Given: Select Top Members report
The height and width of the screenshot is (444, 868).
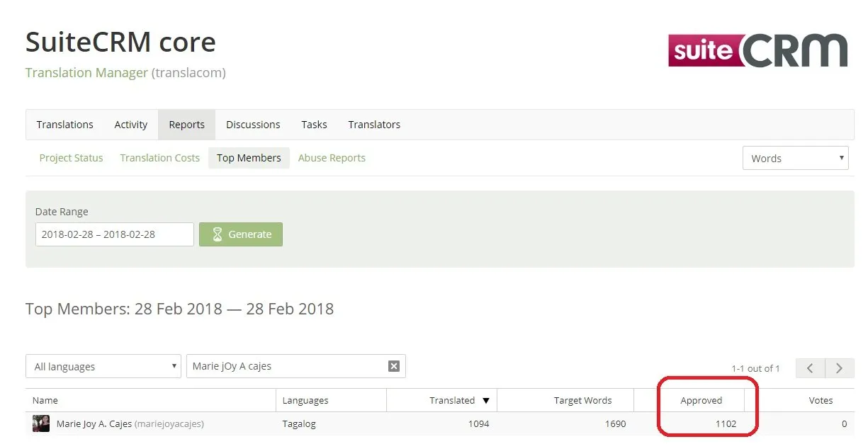Looking at the screenshot, I should 249,158.
